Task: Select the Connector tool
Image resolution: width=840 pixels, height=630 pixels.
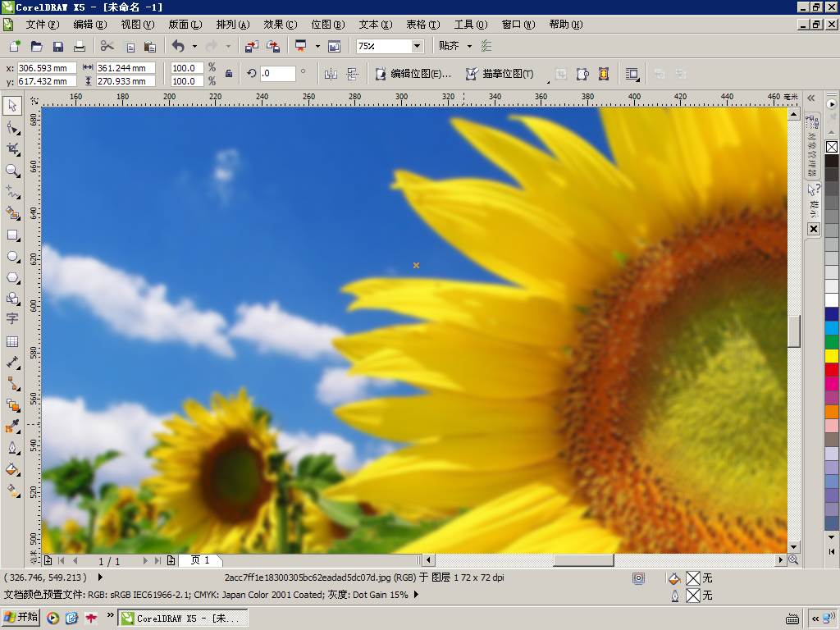Action: (x=12, y=384)
